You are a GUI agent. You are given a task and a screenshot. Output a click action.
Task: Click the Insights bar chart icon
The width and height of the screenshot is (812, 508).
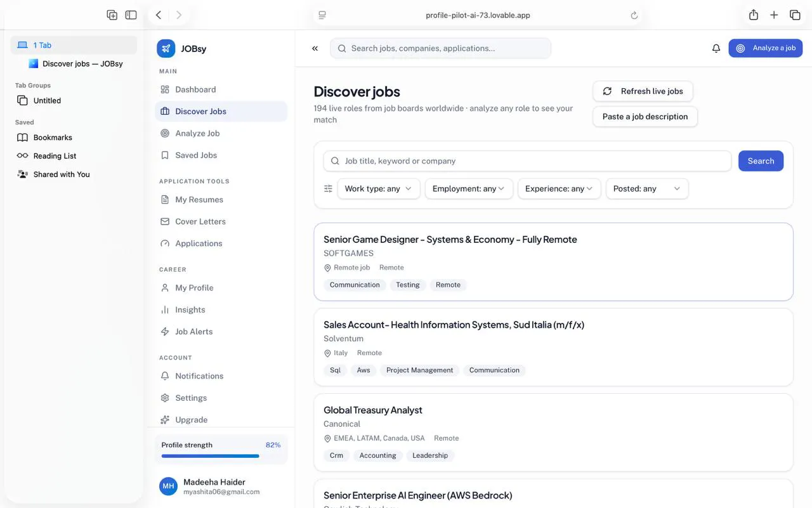pos(165,309)
